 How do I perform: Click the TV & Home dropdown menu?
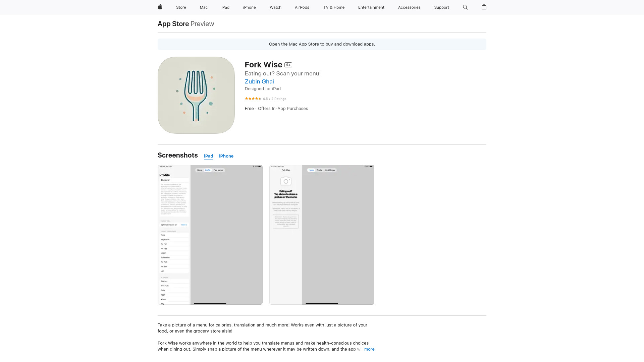(x=333, y=7)
